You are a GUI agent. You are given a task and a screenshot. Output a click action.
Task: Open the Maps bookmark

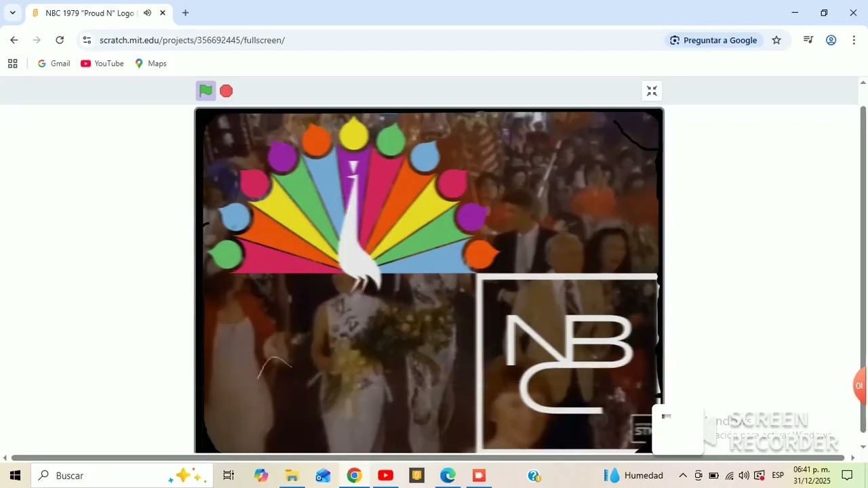[x=151, y=64]
